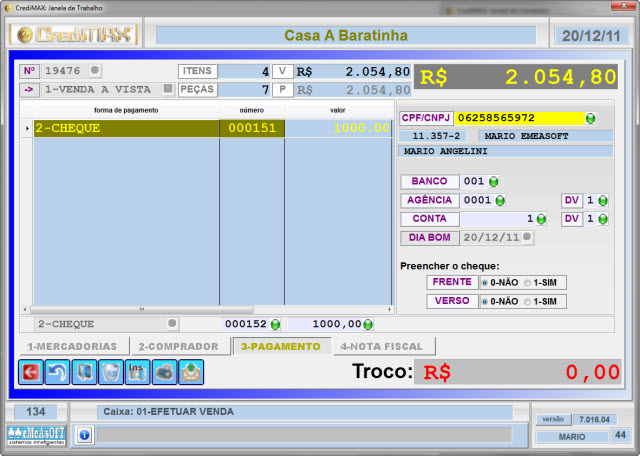The height and width of the screenshot is (456, 640).
Task: Click the green indicator beside CPF/CNPJ field
Action: pos(591,118)
